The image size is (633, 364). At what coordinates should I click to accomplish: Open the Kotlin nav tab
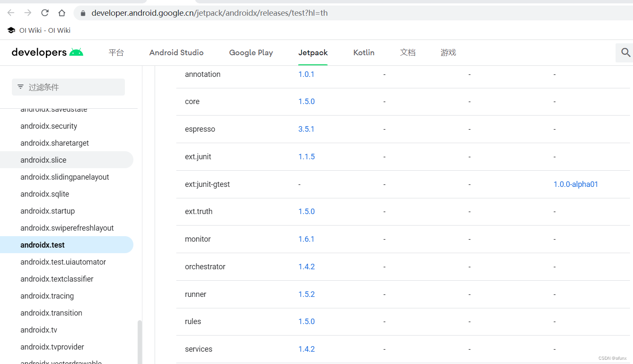coord(364,52)
